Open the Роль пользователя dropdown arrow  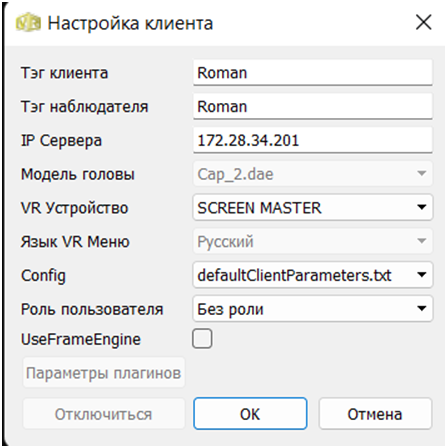click(422, 309)
